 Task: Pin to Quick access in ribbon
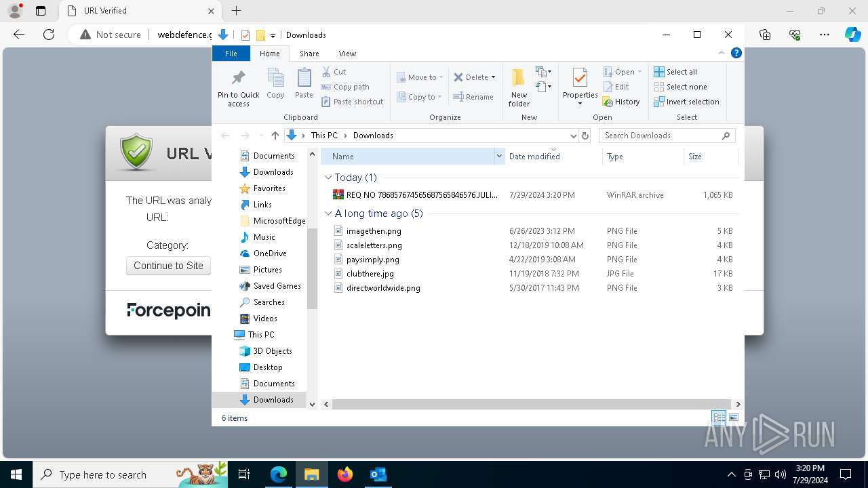click(x=238, y=87)
